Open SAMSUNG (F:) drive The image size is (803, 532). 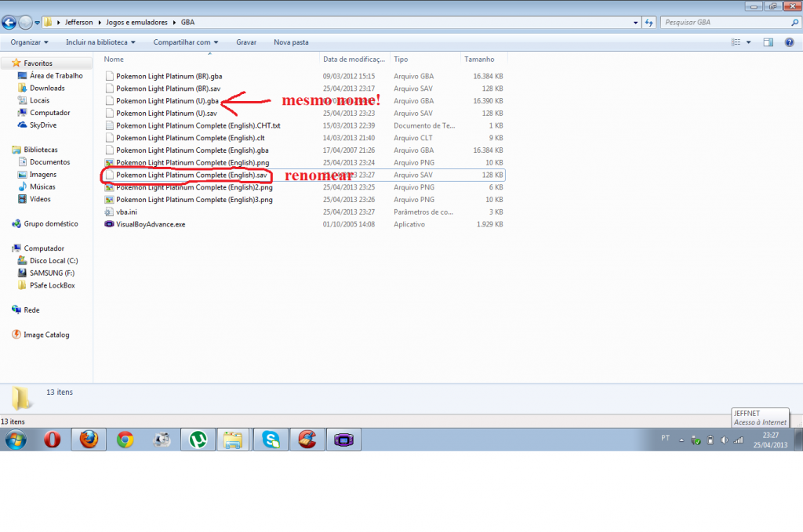(46, 273)
